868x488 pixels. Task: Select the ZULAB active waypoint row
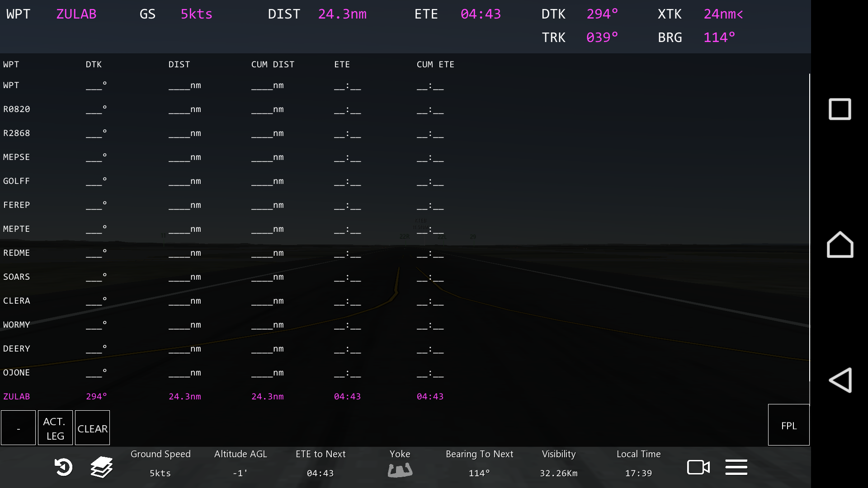[17, 396]
